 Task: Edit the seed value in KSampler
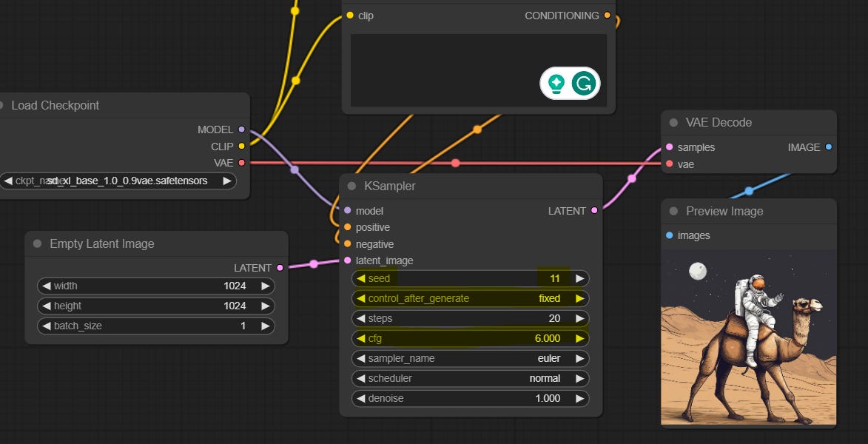click(470, 278)
